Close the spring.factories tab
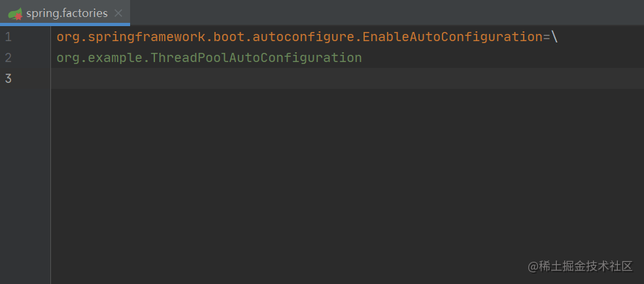 point(118,13)
